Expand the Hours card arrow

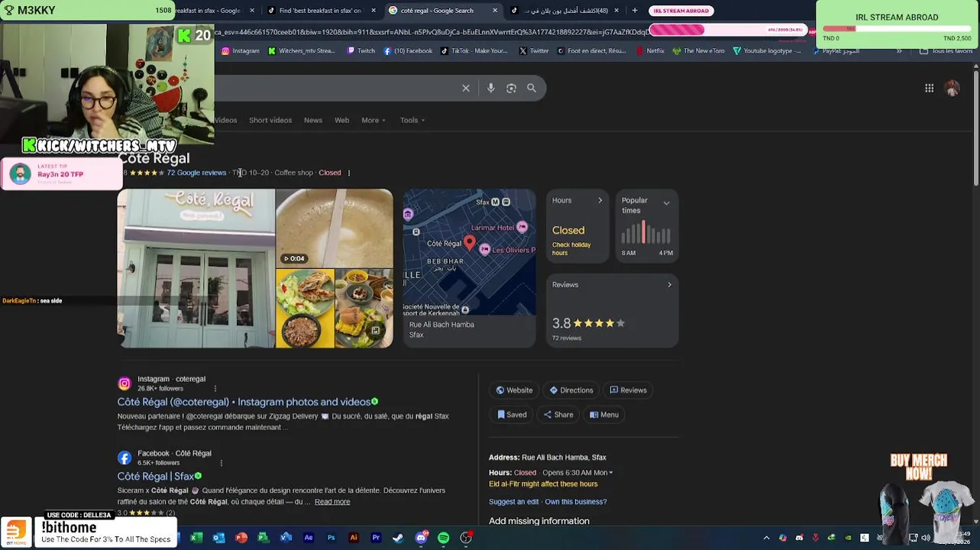[600, 201]
